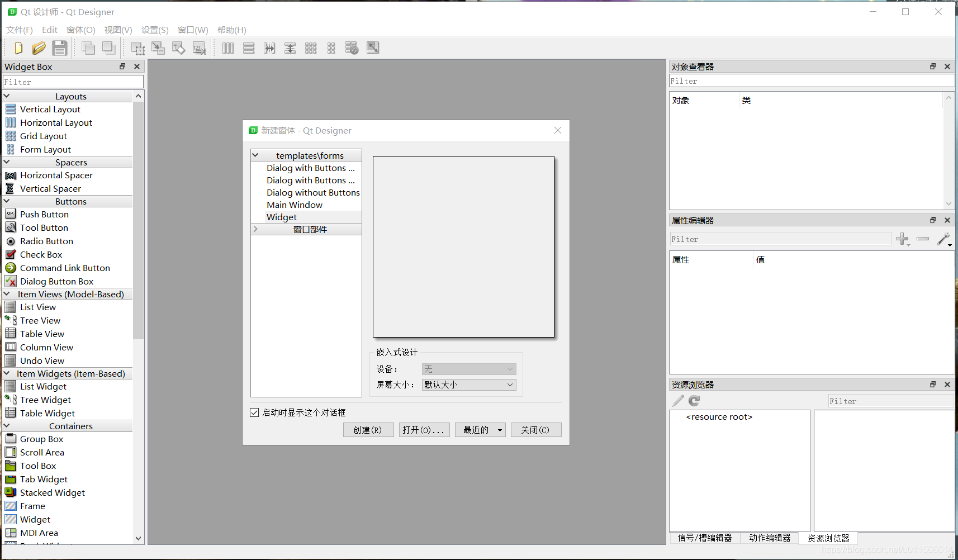Open the 最近的 dropdown button
Screen dimensions: 958x560
coord(481,430)
